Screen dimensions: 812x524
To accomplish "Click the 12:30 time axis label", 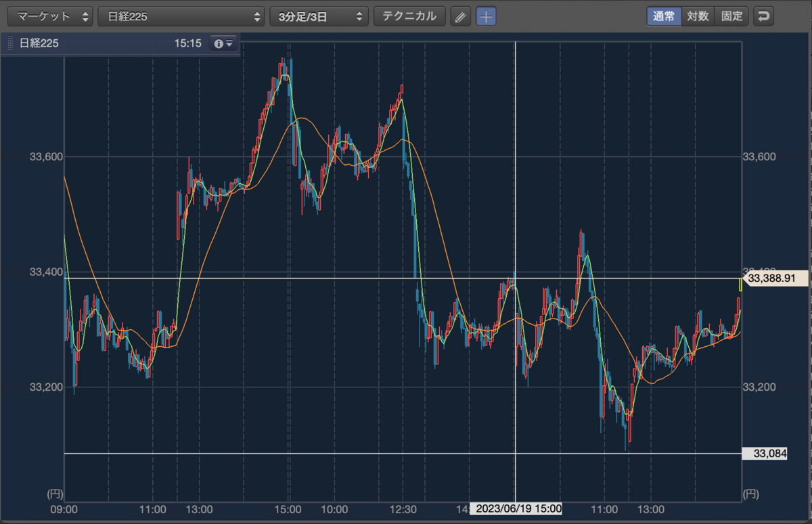I will tap(403, 509).
